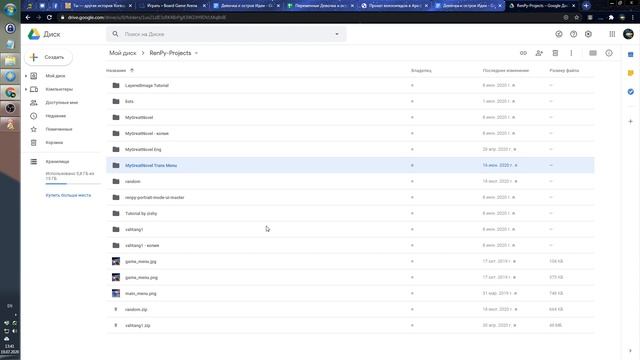Click the browser reload icon
This screenshot has width=640, height=360.
pyautogui.click(x=49, y=18)
